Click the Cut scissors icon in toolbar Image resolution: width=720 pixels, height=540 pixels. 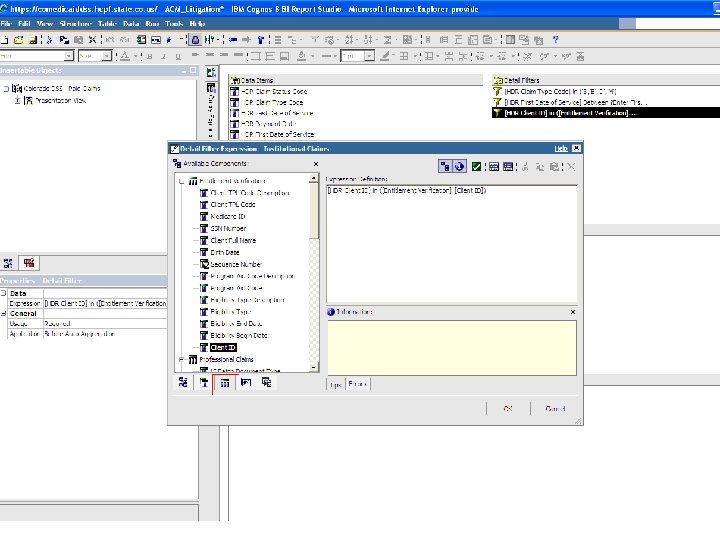click(50, 40)
